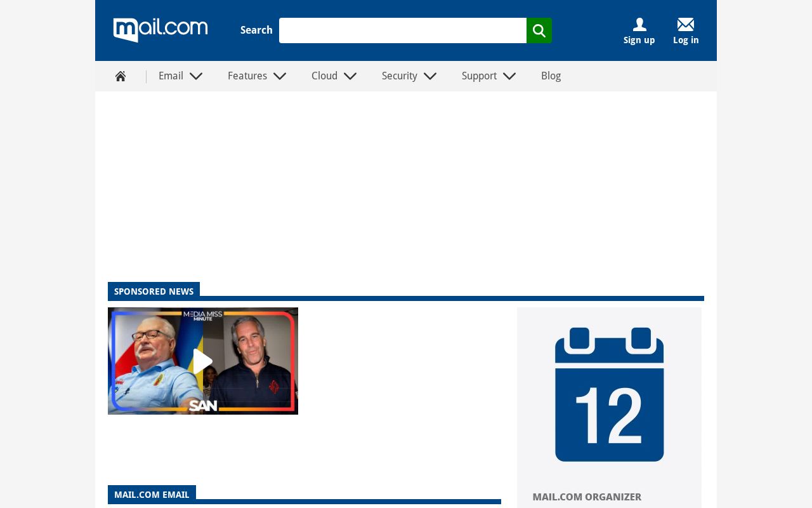Viewport: 812px width, 508px height.
Task: Click the mail.com logo
Action: pos(160,30)
